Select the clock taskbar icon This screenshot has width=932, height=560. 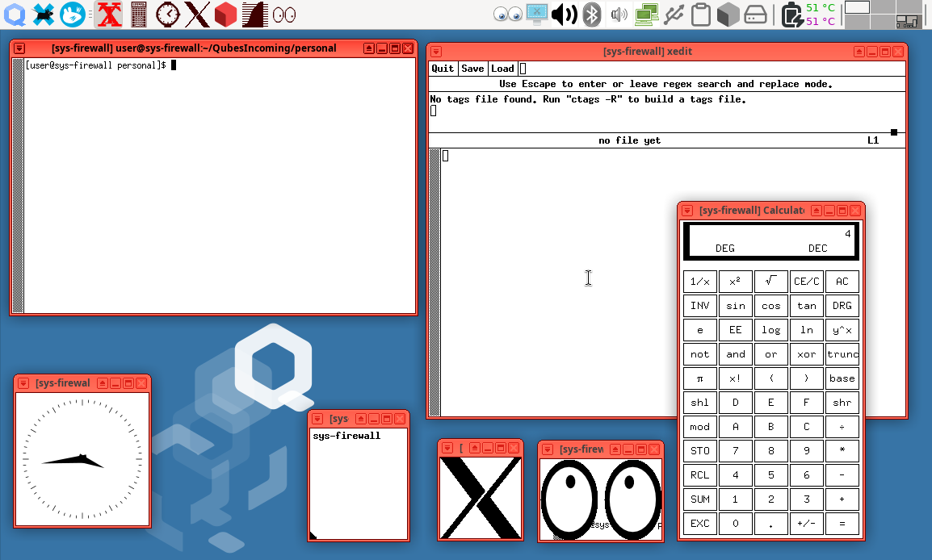[168, 15]
